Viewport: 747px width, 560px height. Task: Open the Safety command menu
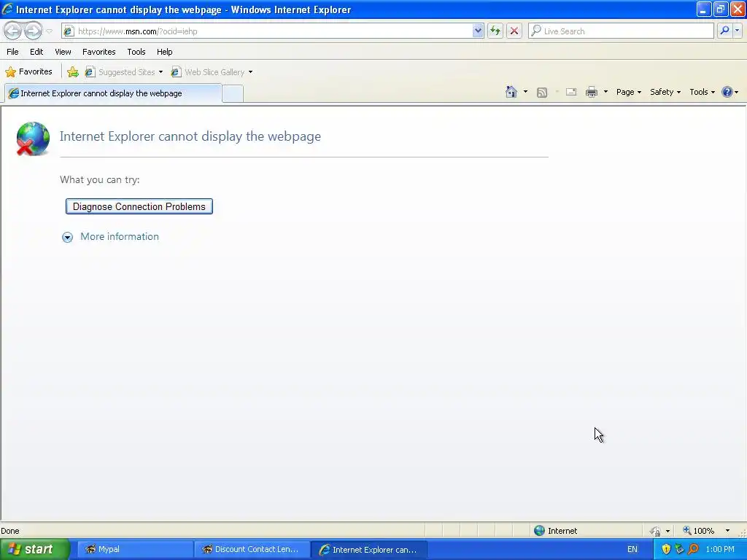(665, 92)
